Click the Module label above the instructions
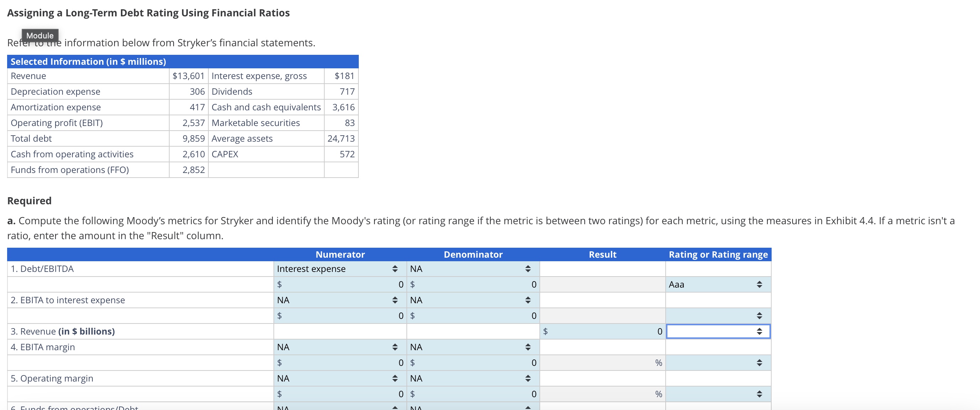 40,35
